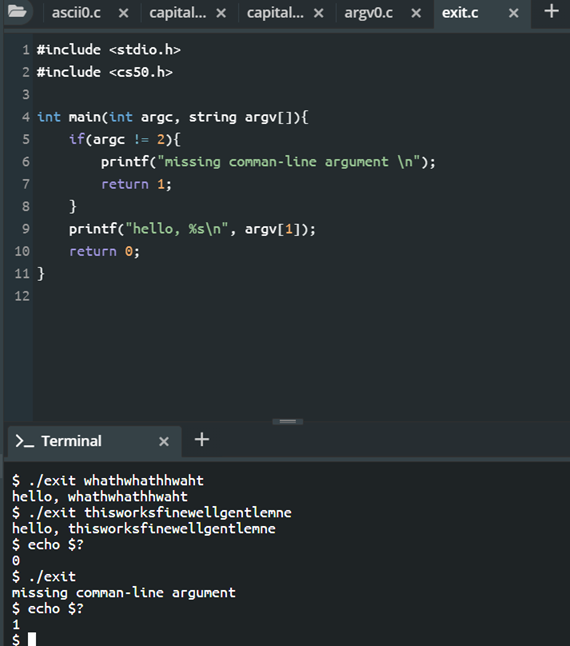Screen dimensions: 570x646
Task: Click the return 0; statement
Action: coord(105,251)
